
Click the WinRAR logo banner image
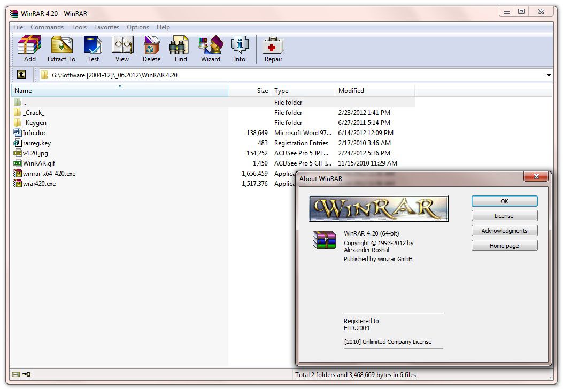379,208
